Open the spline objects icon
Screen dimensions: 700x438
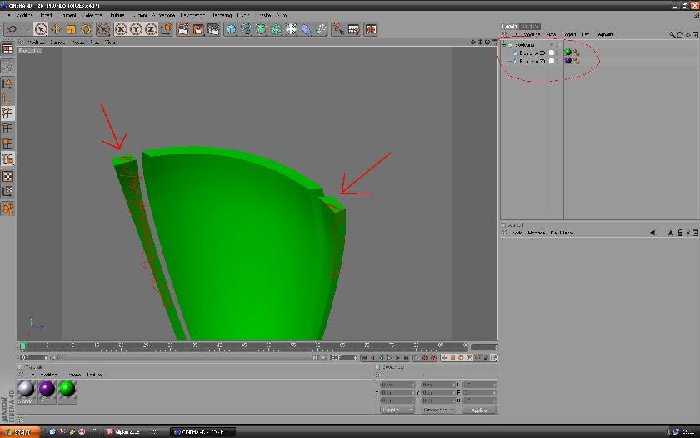click(x=246, y=29)
